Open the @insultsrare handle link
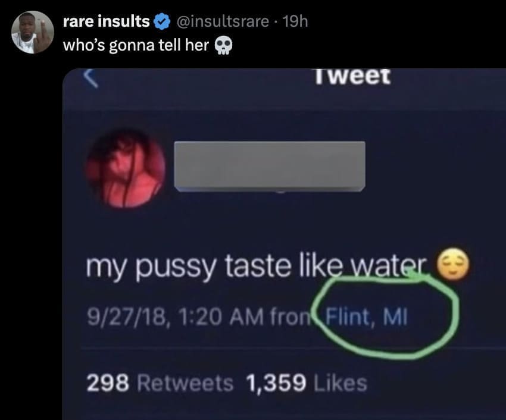Viewport: 506px width, 420px height. point(223,23)
